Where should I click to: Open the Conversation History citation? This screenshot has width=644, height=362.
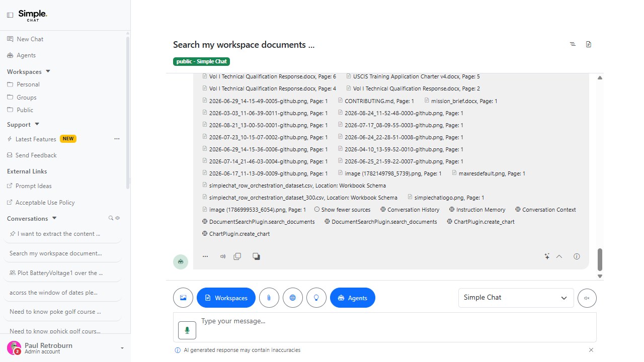410,210
